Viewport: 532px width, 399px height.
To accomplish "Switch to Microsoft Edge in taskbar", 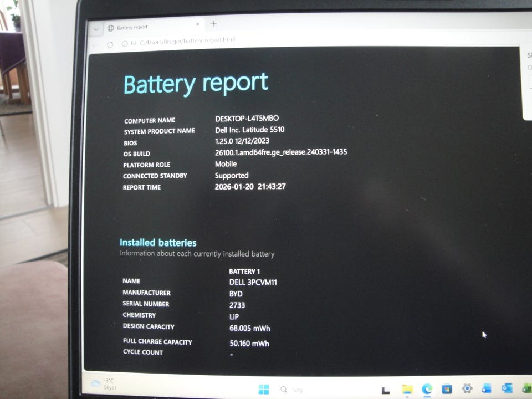I will (x=427, y=389).
